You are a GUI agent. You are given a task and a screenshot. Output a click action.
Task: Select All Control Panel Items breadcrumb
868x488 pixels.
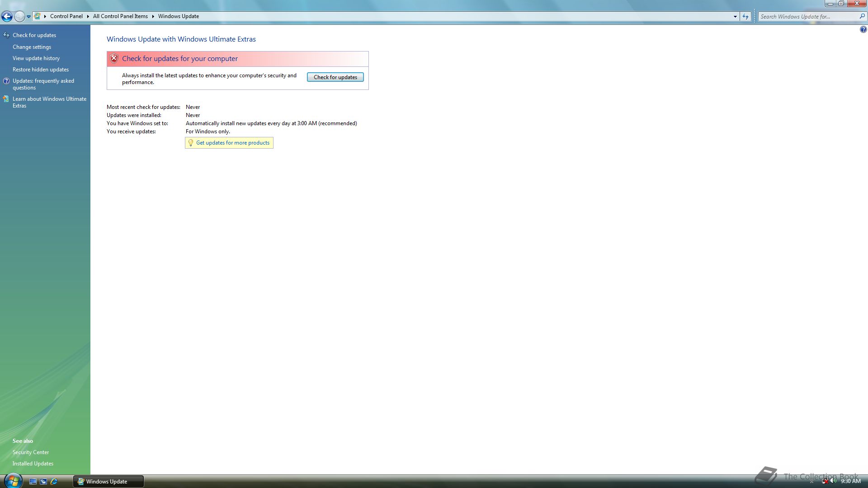120,16
